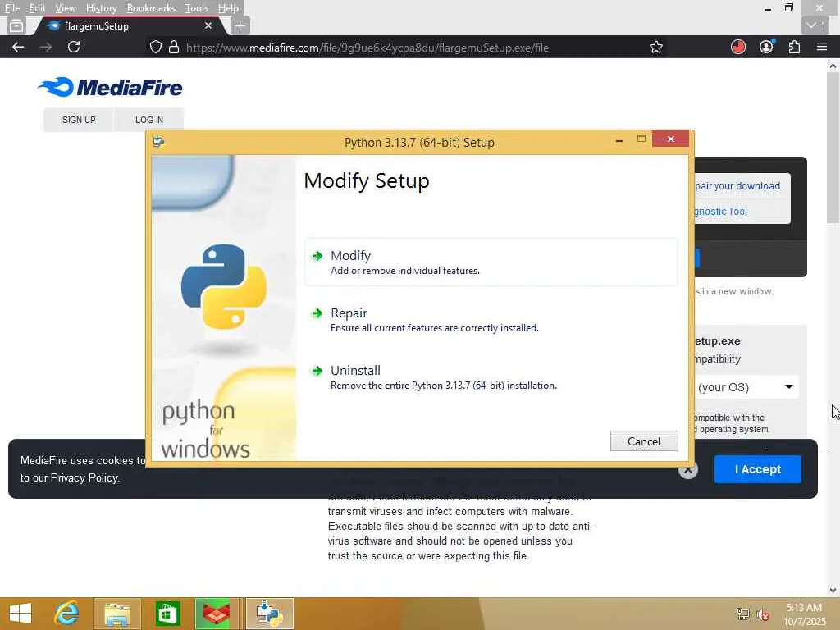Image resolution: width=840 pixels, height=630 pixels.
Task: Go back to previous page
Action: (x=18, y=47)
